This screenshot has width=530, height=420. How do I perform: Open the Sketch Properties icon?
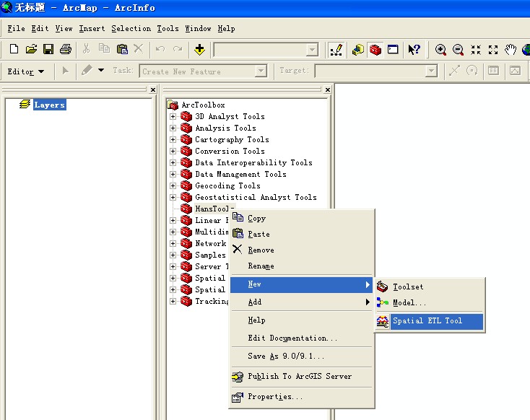tap(515, 71)
